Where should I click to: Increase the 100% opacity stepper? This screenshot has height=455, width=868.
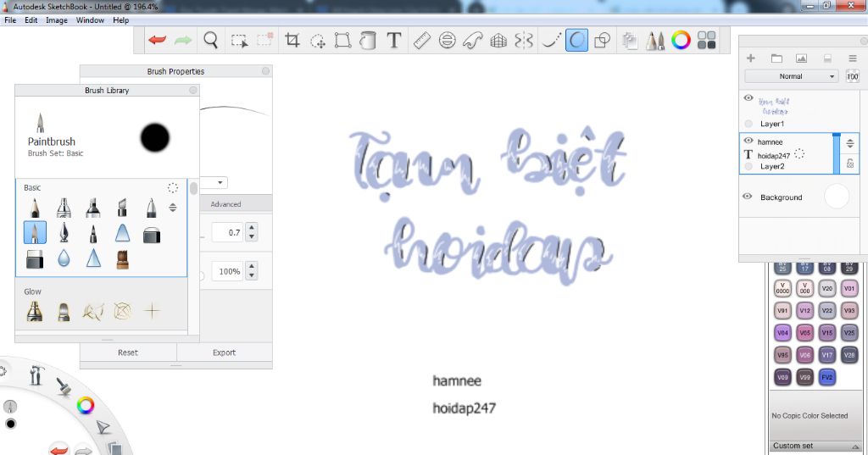pyautogui.click(x=252, y=266)
